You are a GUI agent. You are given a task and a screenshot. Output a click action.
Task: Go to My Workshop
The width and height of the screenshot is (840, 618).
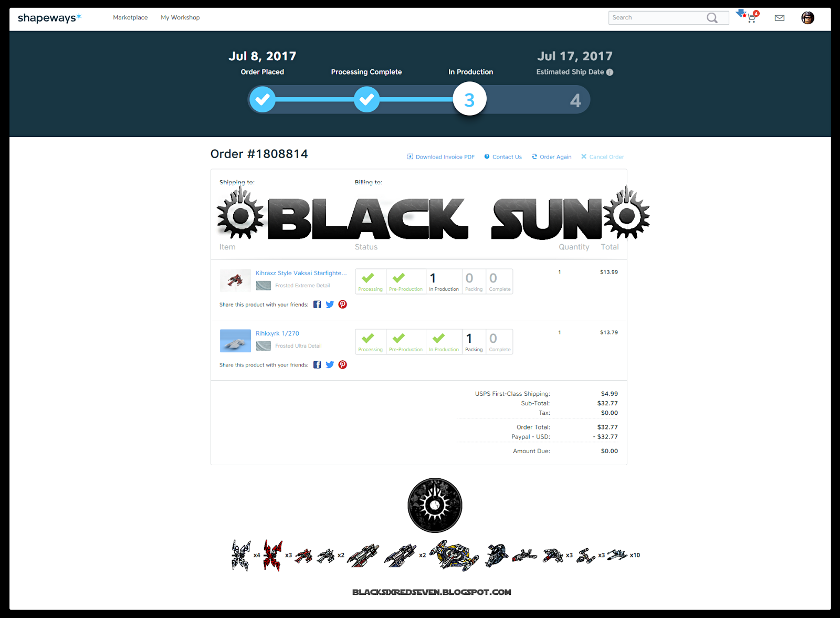(180, 17)
